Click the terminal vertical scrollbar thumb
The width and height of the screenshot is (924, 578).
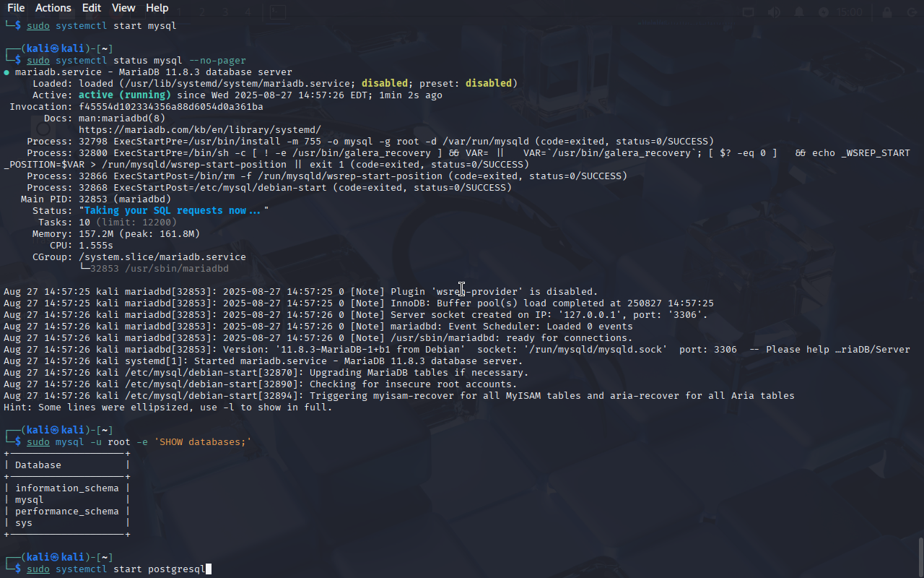coord(920,556)
